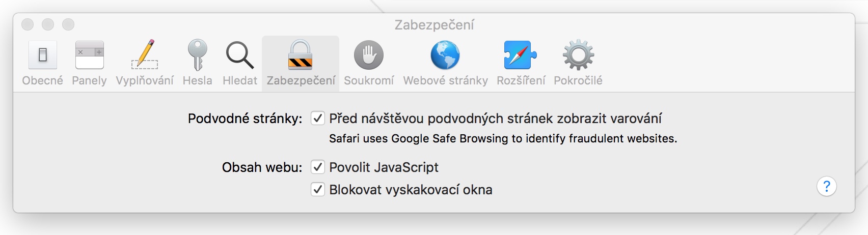Open the Obecné preferences icon
This screenshot has height=235, width=868.
point(43,55)
